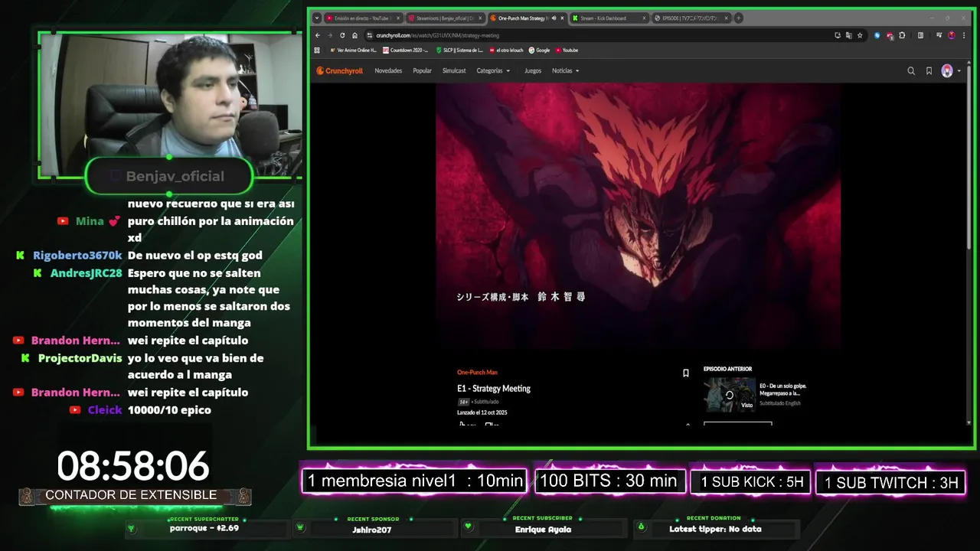
Task: Open Popular in Crunchyroll menu
Action: (x=422, y=71)
